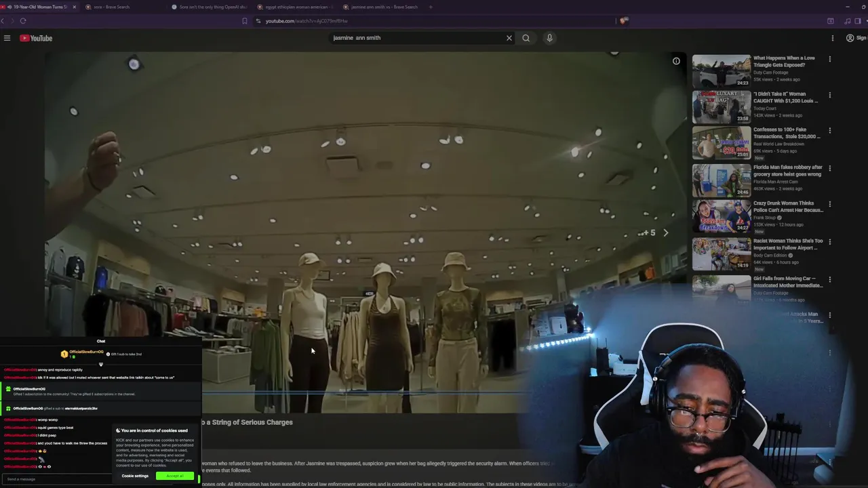Click the 'Gift 1 sub to take 2nd' prompt
868x488 pixels.
(x=125, y=354)
